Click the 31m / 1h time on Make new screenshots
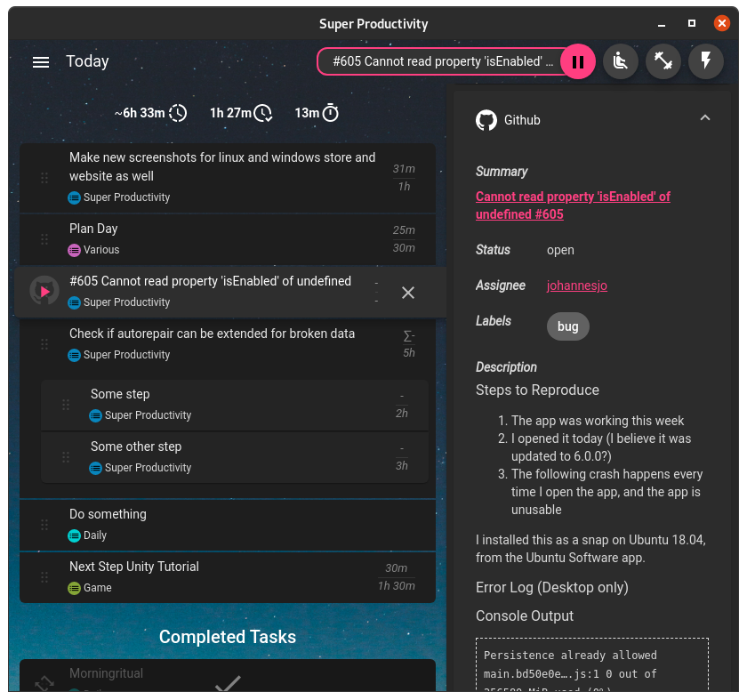Viewport: 747px width, 700px height. [x=404, y=178]
